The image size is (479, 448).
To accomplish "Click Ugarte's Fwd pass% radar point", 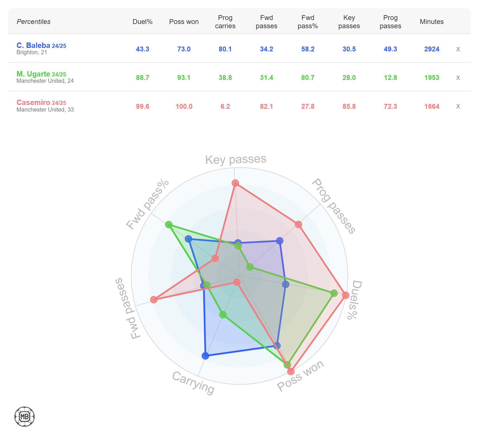I will pos(169,224).
